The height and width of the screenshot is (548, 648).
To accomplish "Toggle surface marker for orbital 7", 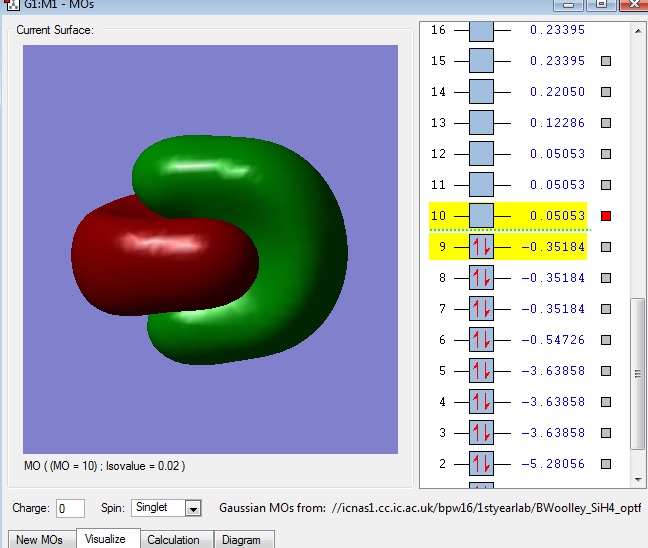I will 606,309.
